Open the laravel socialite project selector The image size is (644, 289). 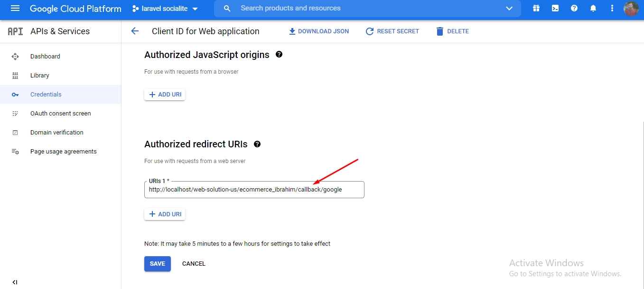165,9
